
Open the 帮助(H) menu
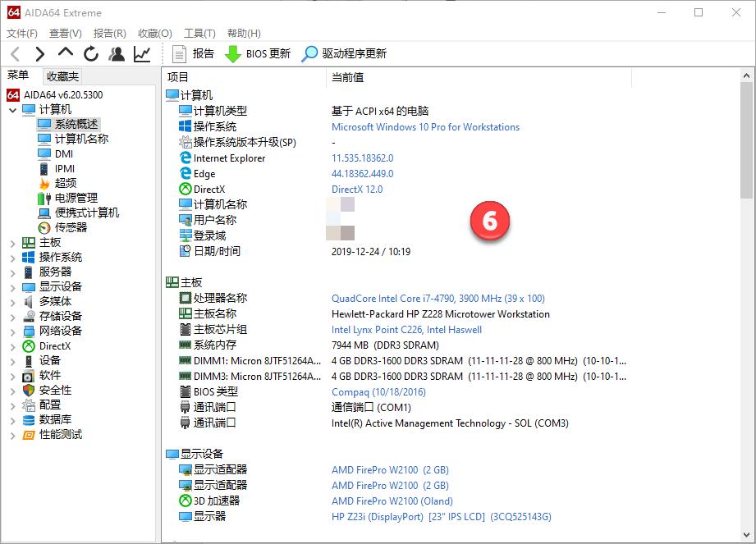(244, 34)
